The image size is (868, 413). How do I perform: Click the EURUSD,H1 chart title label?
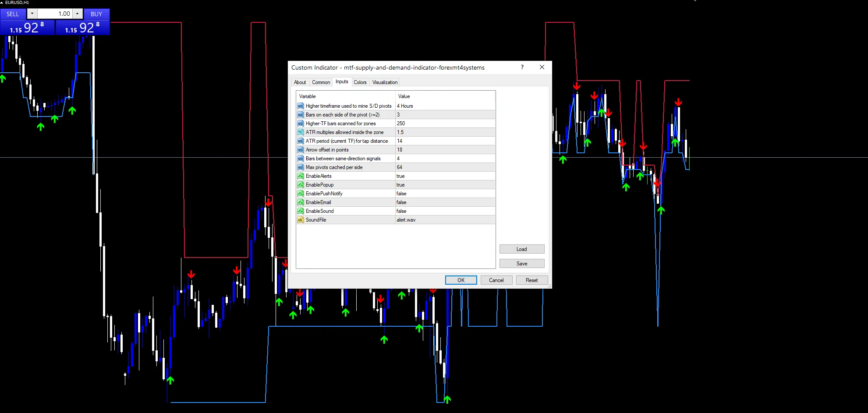[17, 3]
